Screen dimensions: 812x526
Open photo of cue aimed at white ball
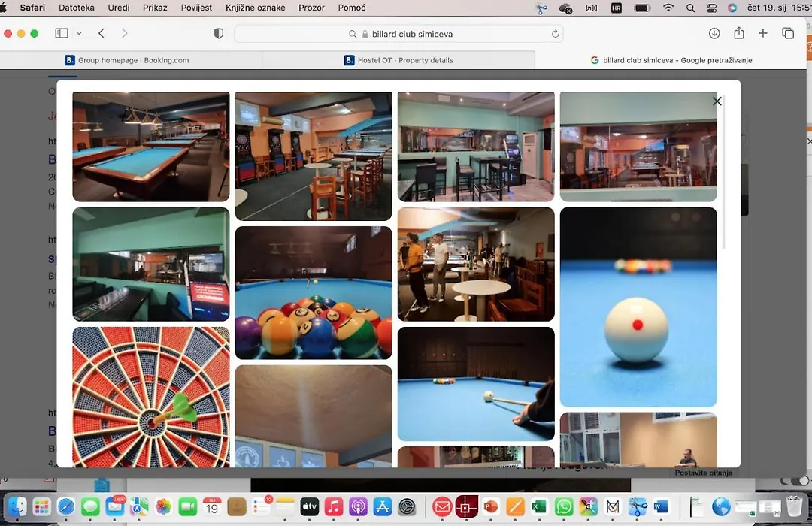[476, 384]
